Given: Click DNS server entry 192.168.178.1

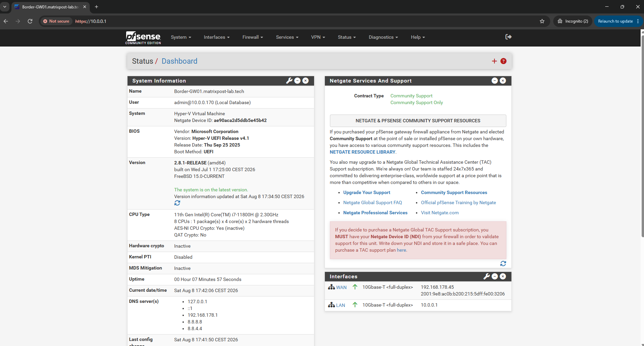Looking at the screenshot, I should tap(203, 315).
